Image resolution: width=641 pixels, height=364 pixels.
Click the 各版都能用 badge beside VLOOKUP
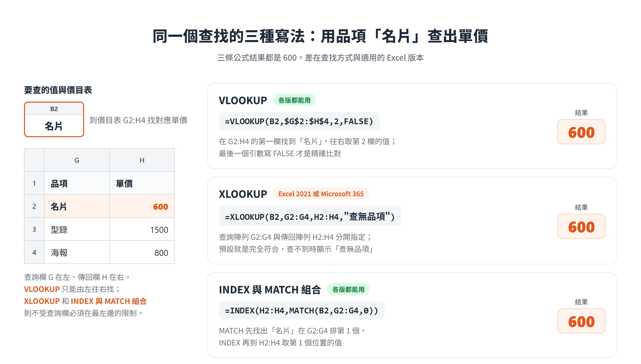click(x=294, y=100)
